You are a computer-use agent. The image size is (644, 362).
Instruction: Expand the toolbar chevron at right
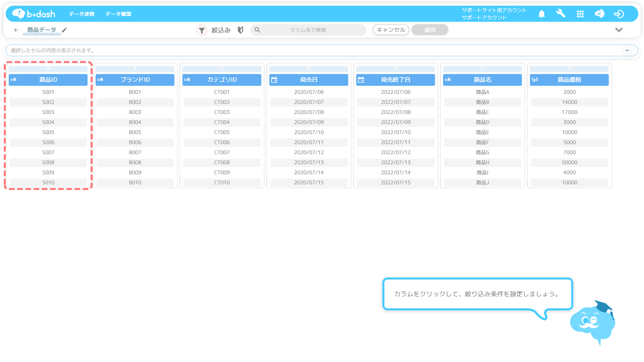(619, 30)
